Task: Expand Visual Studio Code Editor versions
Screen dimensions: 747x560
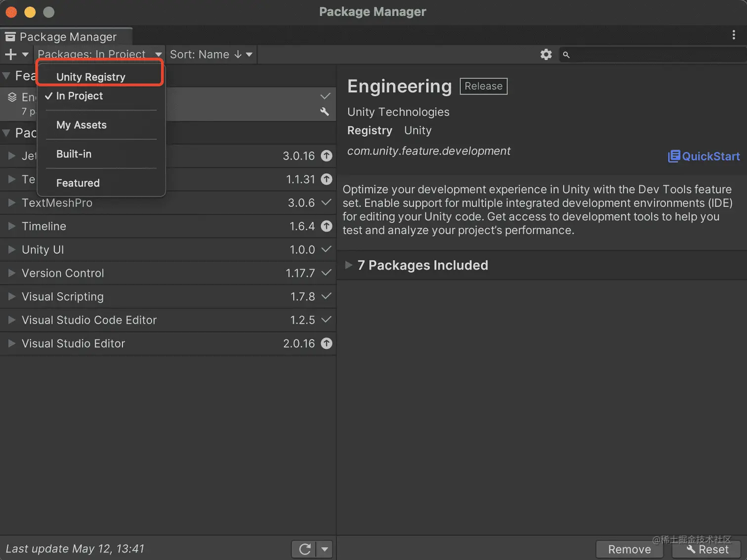Action: [12, 320]
